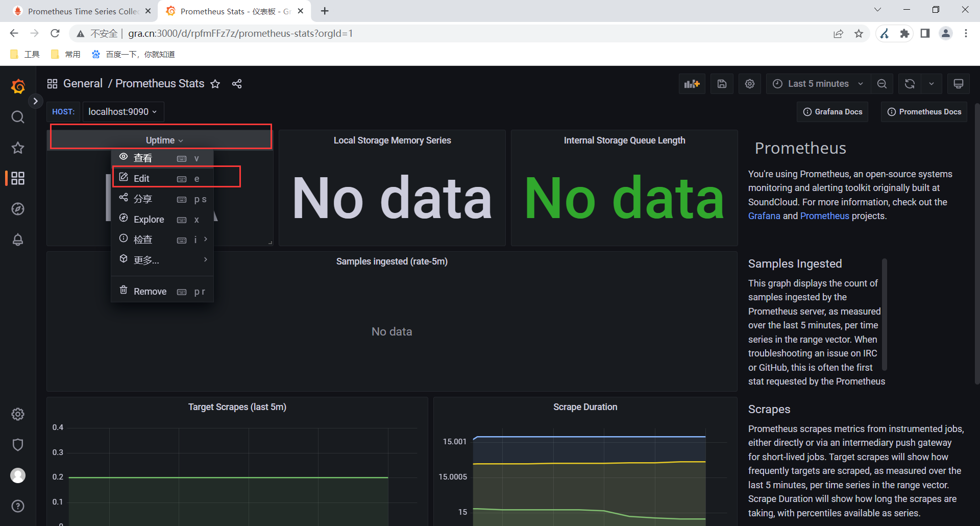
Task: Star the Prometheus Stats dashboard
Action: click(x=215, y=84)
